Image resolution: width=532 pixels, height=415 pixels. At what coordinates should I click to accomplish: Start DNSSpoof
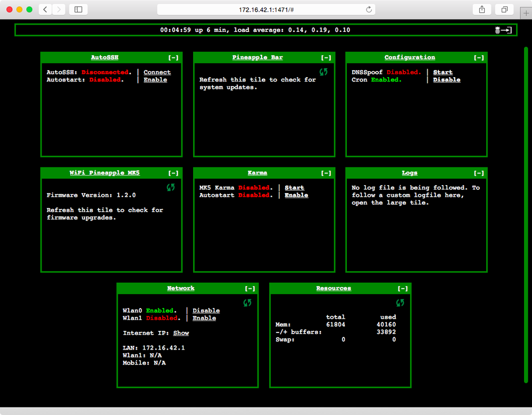[x=443, y=72]
